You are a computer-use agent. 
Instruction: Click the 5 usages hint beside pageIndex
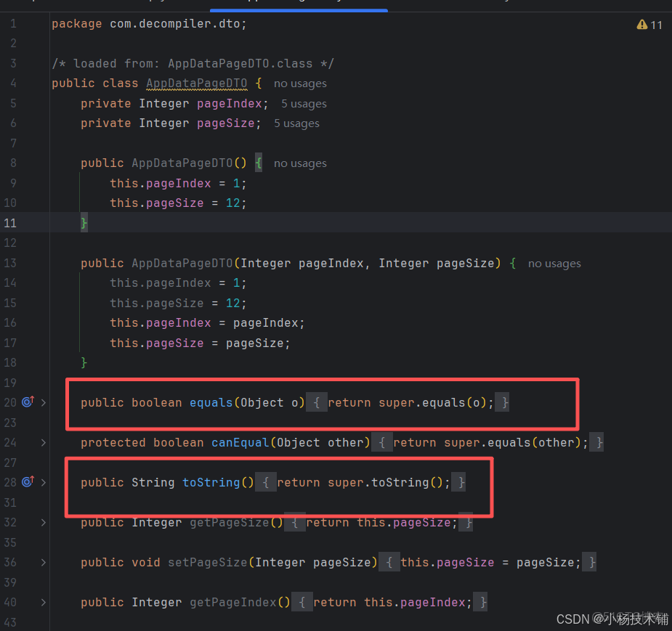pos(303,103)
